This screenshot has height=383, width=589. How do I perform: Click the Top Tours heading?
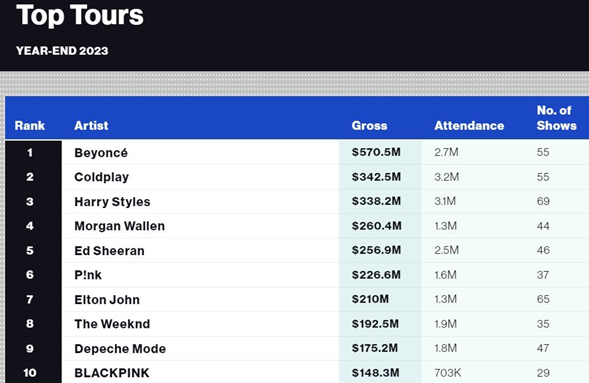(80, 15)
